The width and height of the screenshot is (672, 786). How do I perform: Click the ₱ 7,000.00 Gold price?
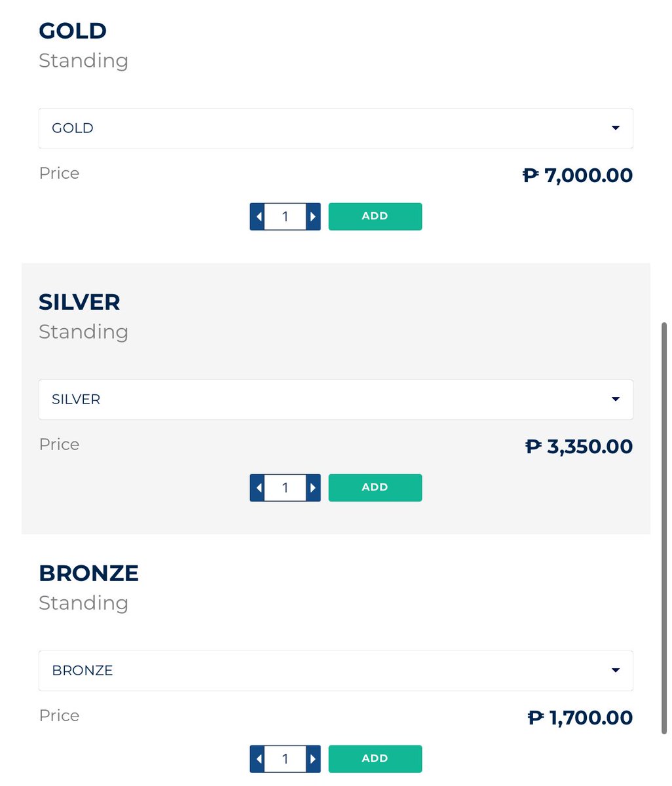(x=578, y=176)
